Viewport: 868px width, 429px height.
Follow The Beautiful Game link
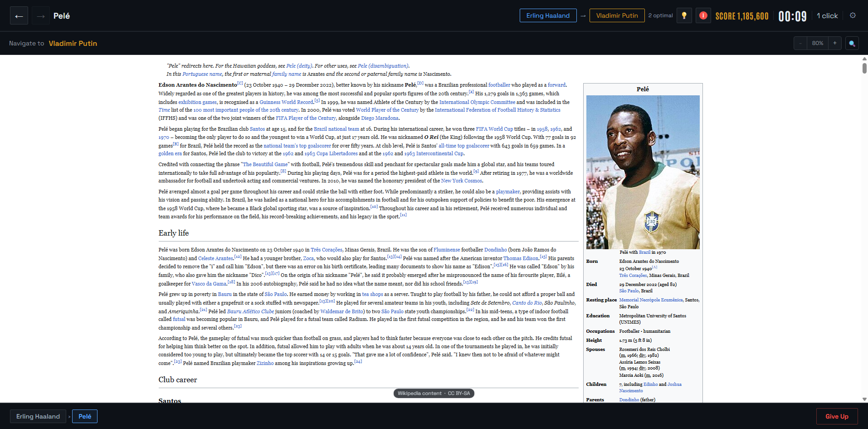(x=265, y=164)
